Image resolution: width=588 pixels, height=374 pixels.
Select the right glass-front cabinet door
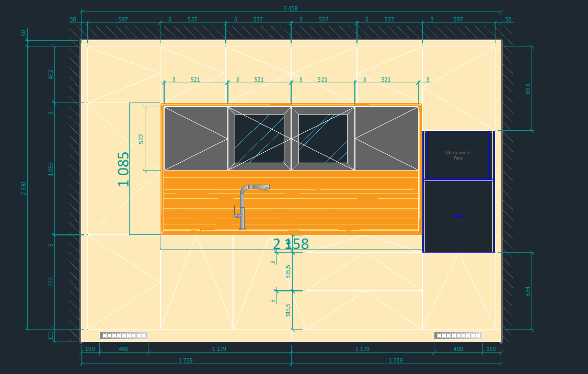323,139
